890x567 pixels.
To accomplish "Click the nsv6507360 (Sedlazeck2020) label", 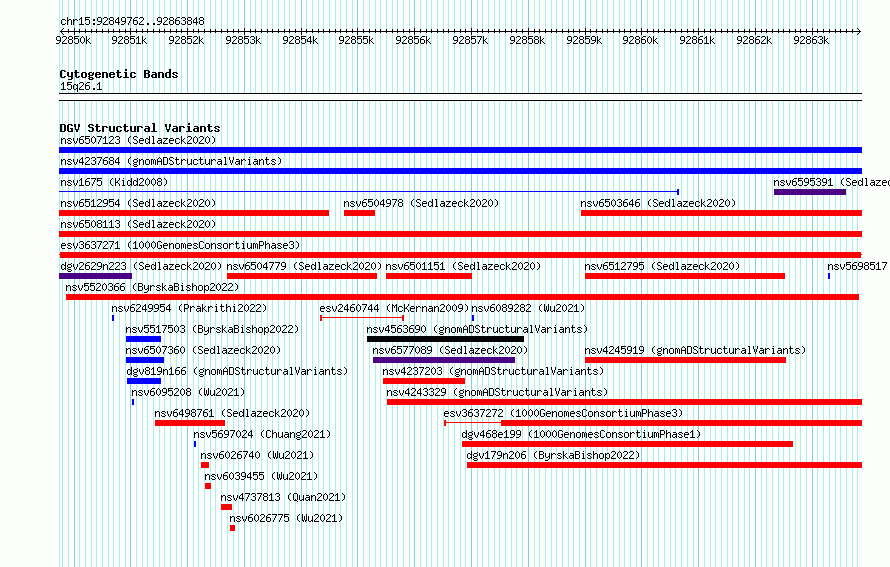I will [x=203, y=350].
